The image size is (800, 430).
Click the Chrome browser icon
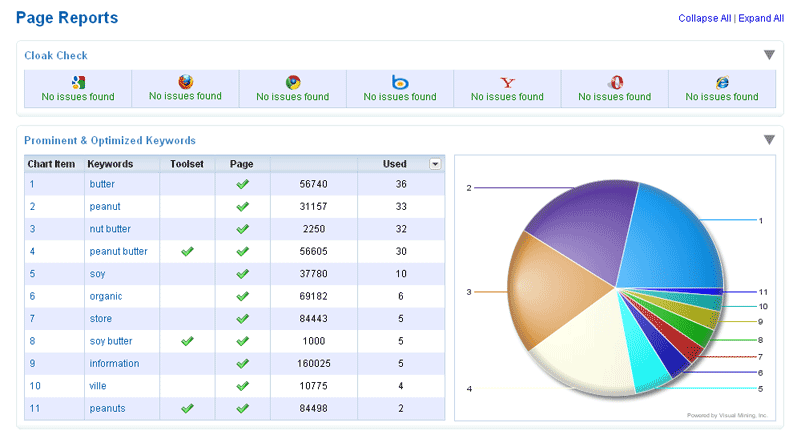292,82
